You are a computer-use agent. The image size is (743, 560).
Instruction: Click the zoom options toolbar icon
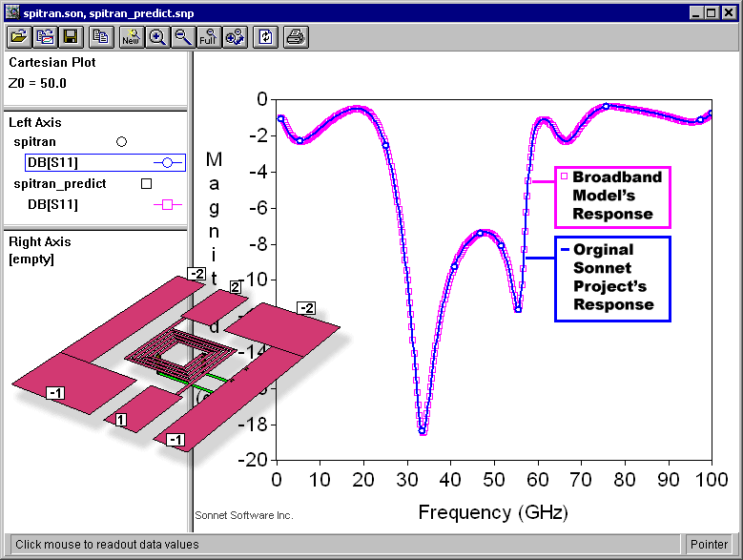(x=234, y=37)
